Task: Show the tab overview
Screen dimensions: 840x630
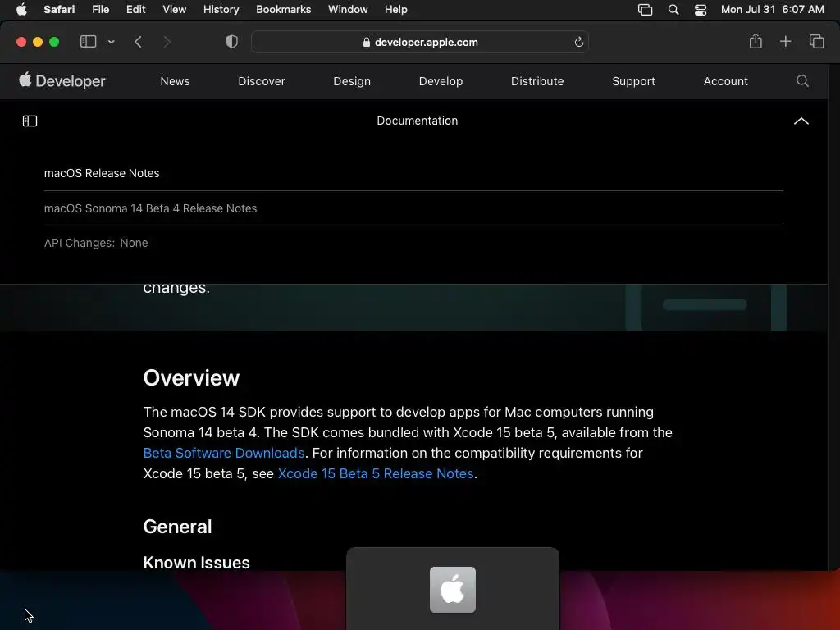Action: [816, 41]
